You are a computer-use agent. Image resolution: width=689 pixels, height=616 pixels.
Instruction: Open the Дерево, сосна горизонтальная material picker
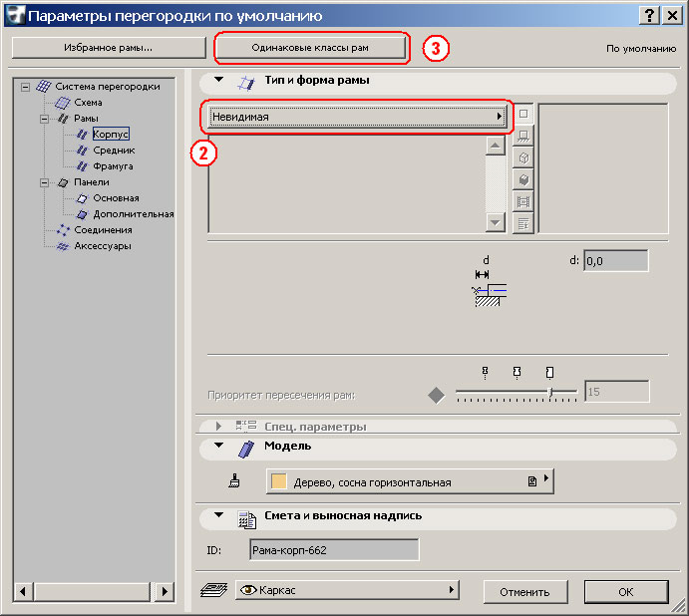click(x=409, y=482)
